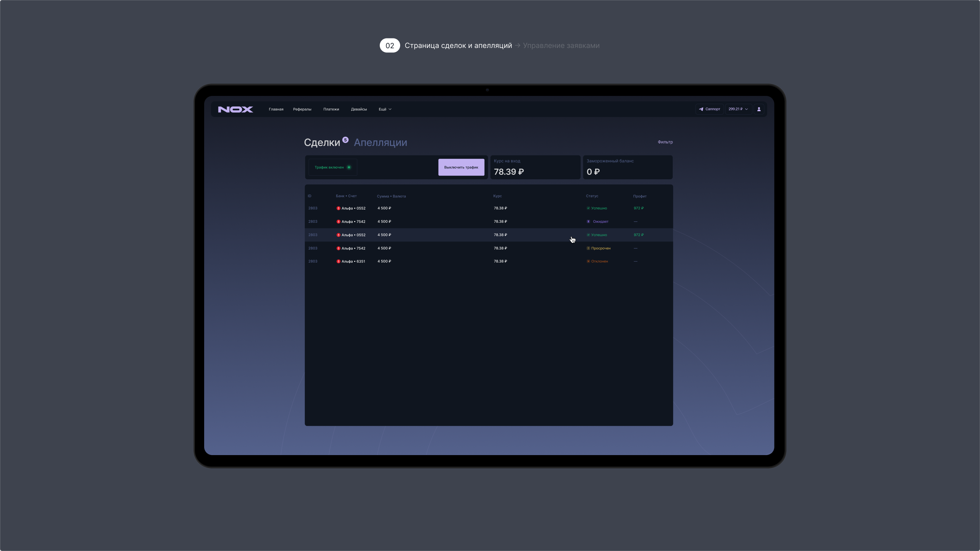Select the Сделки tab

322,143
